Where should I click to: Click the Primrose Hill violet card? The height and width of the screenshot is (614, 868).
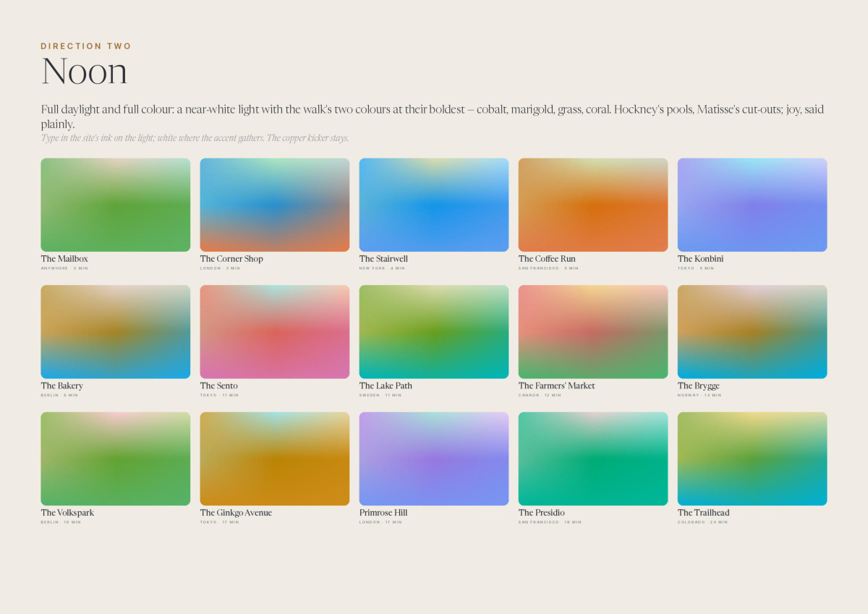(434, 459)
